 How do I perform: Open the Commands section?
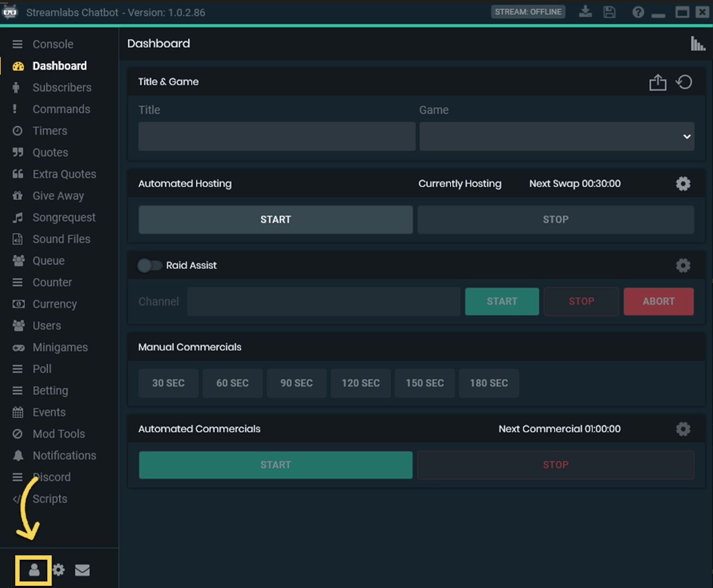pos(62,109)
